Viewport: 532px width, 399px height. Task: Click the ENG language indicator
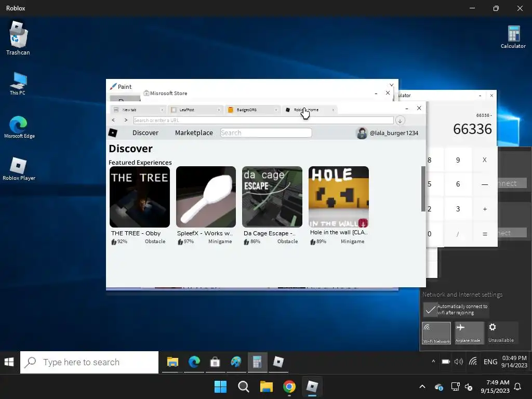point(490,362)
